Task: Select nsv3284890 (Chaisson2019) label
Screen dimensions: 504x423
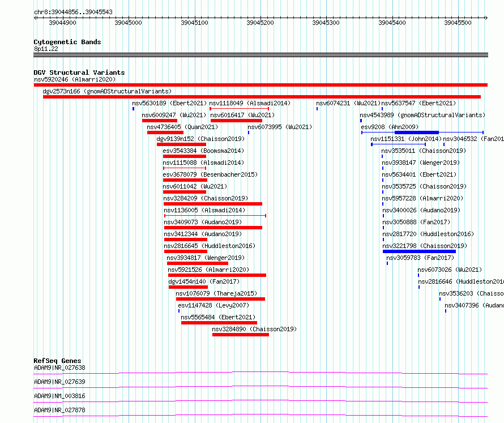Action: coord(254,329)
